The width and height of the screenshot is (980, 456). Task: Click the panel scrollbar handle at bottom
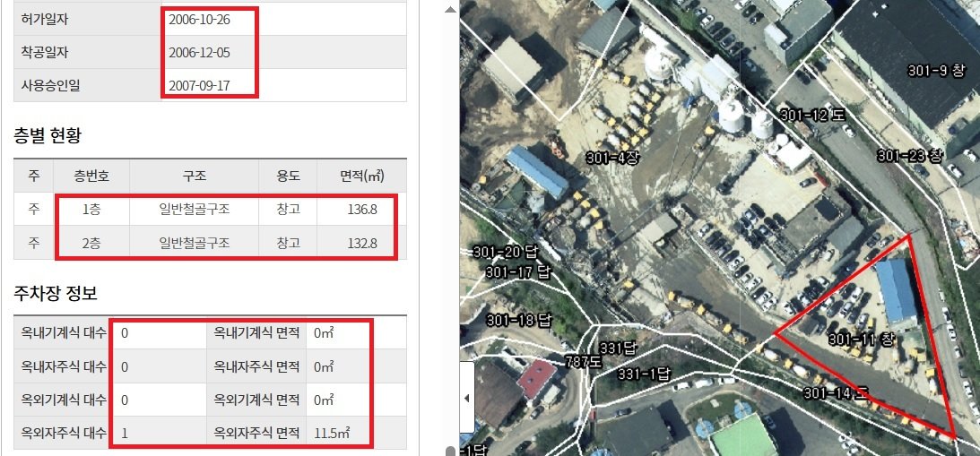(449, 451)
